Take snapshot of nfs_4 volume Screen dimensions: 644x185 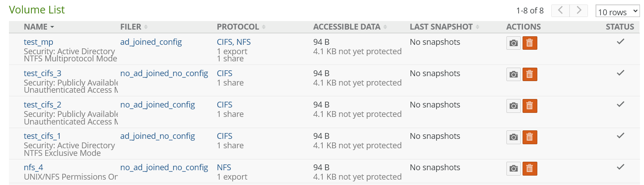pos(514,168)
